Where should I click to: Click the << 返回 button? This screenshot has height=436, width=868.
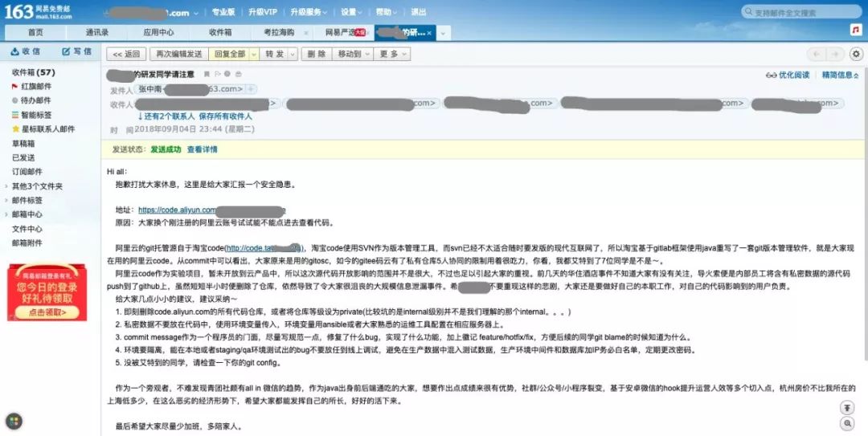click(126, 55)
